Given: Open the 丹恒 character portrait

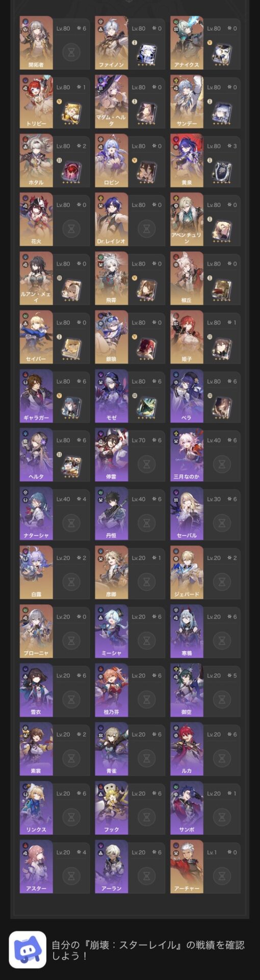Looking at the screenshot, I should [x=112, y=513].
